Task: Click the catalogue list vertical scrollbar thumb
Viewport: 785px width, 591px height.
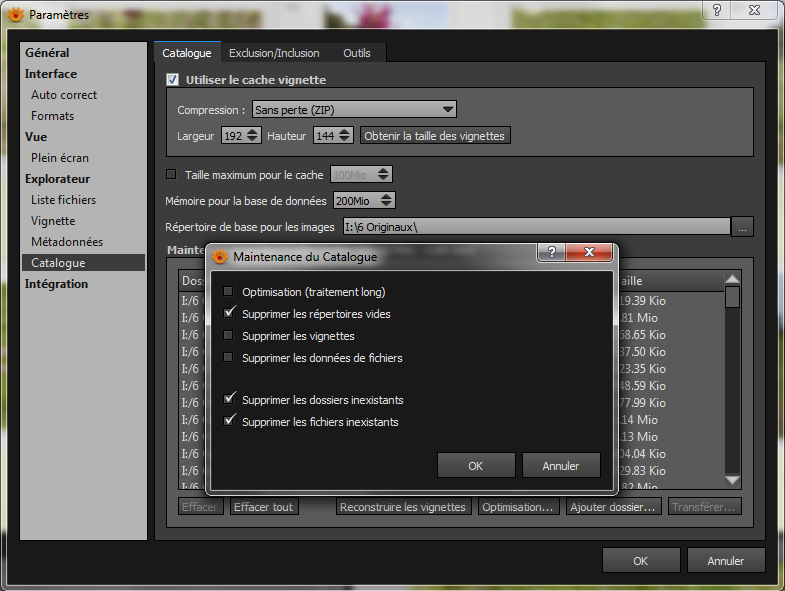Action: tap(732, 297)
